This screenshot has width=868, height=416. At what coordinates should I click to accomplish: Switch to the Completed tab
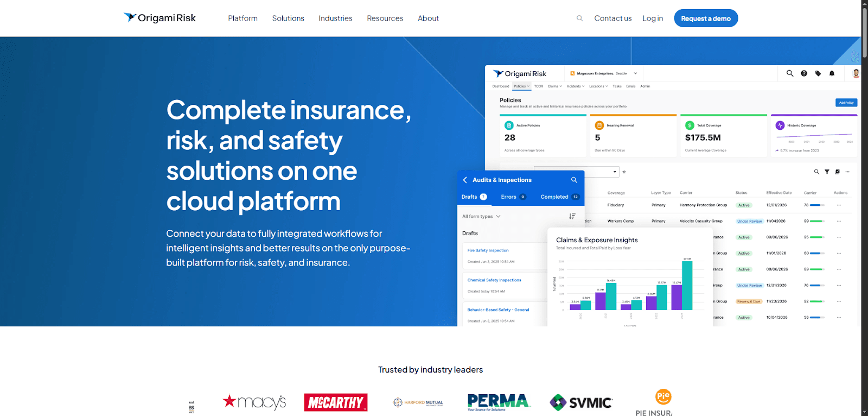click(560, 197)
